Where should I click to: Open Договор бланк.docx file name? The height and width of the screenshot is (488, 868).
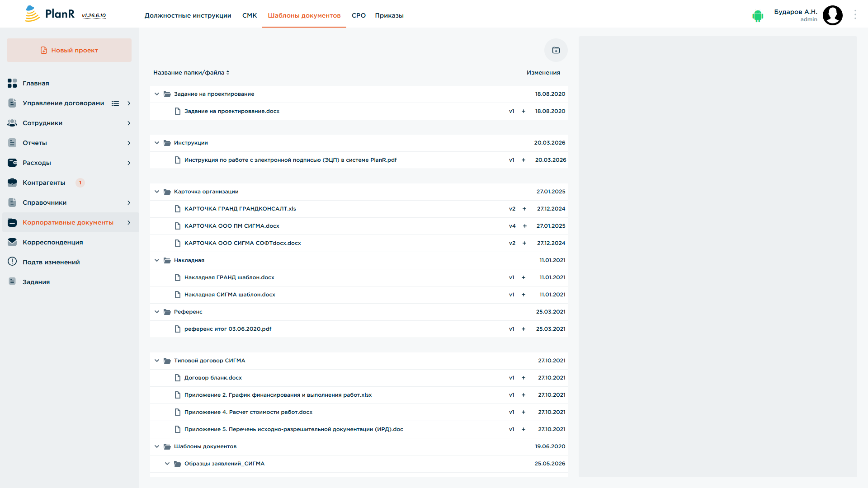pos(213,378)
